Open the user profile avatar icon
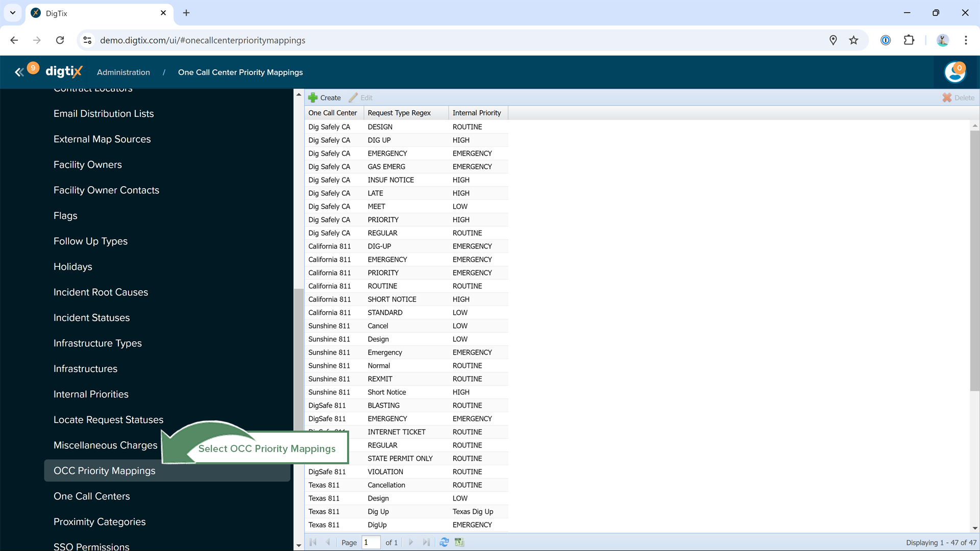 coord(954,72)
